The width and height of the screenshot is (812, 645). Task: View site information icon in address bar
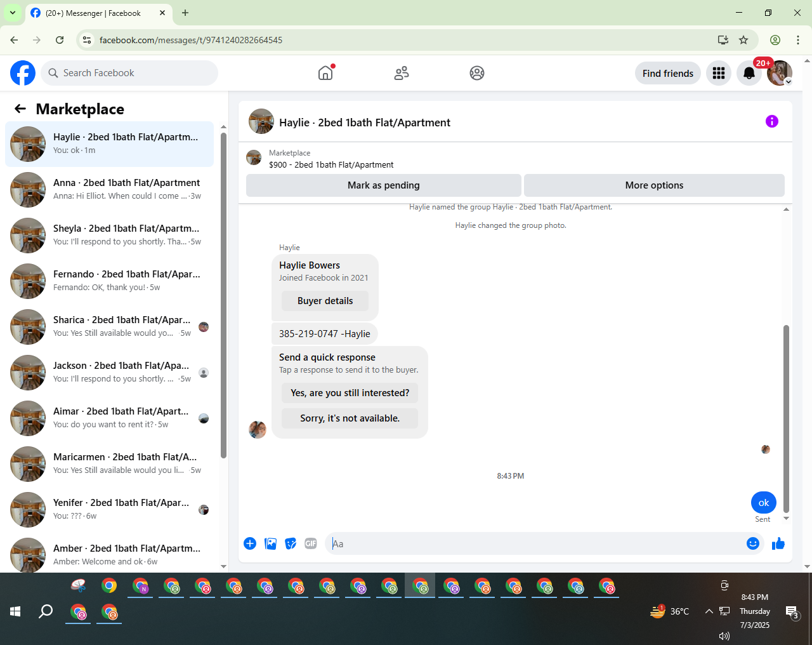(87, 40)
